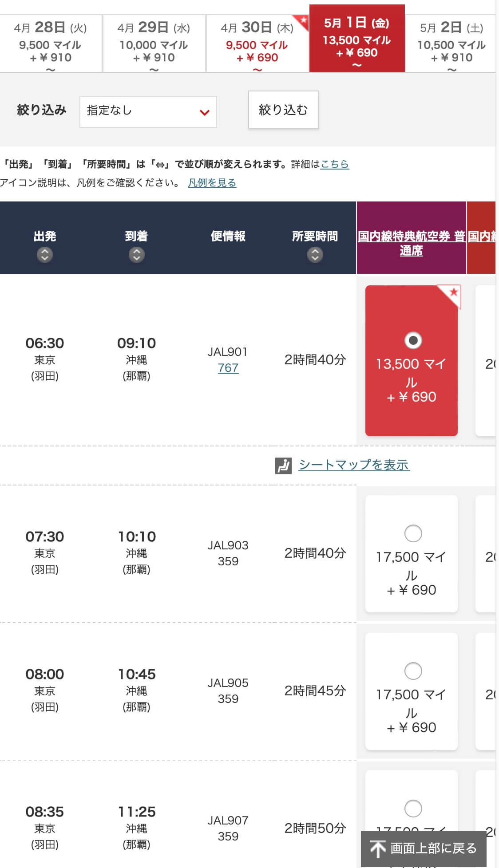
Task: Select the 13,500 mile fare for JAL901
Action: point(413,340)
